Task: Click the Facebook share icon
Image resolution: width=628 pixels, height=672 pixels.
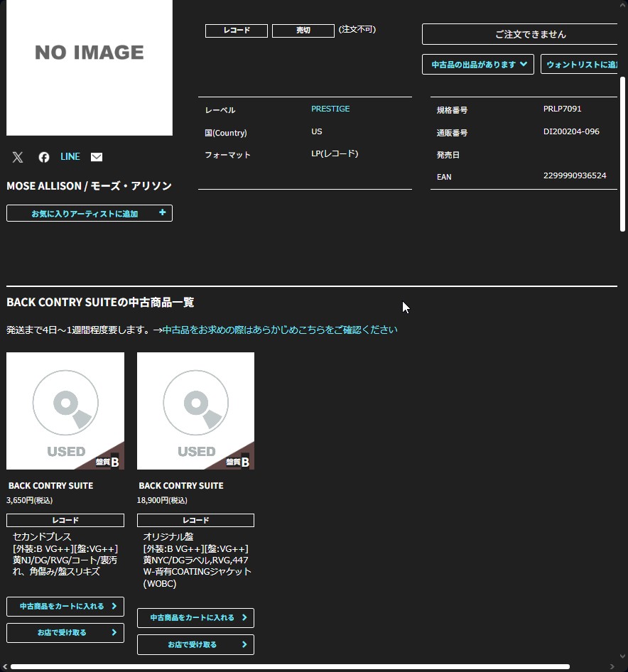Action: [44, 157]
